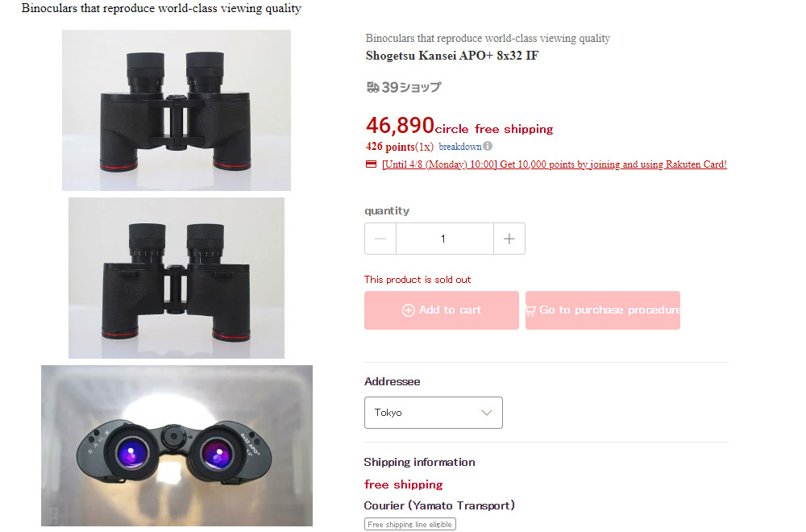Follow the Rakuten Card 10,000 points link
Viewport: 806px width, 532px height.
coord(555,164)
